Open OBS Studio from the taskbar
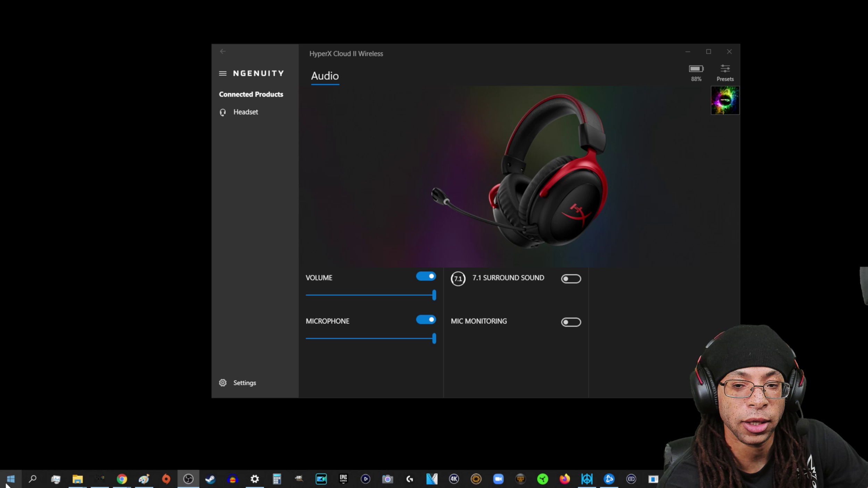The height and width of the screenshot is (488, 868). pyautogui.click(x=188, y=479)
